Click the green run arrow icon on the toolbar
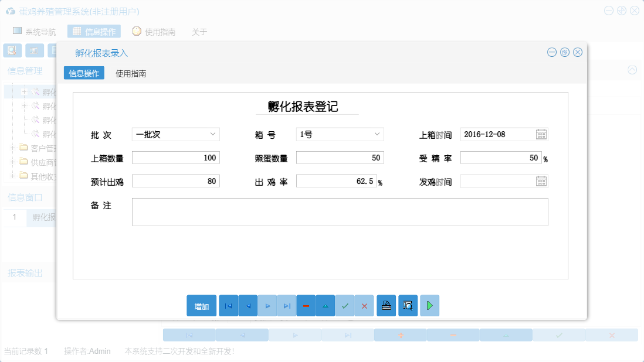The width and height of the screenshot is (644, 362). (x=429, y=305)
